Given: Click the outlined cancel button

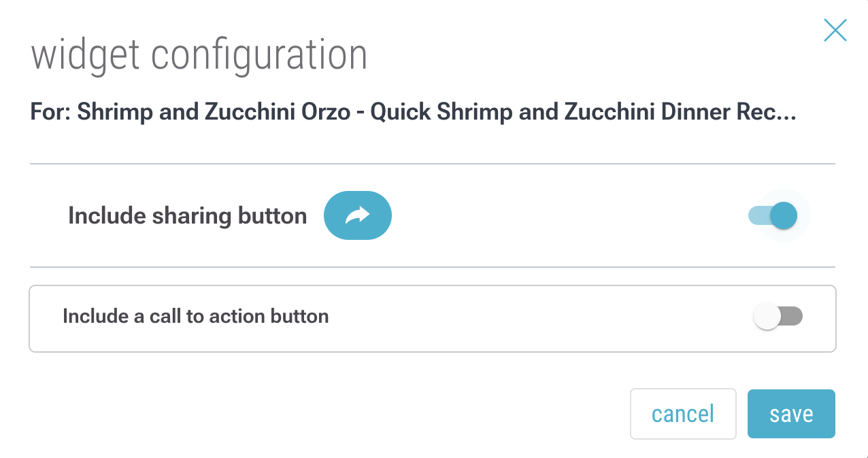Looking at the screenshot, I should pos(683,414).
